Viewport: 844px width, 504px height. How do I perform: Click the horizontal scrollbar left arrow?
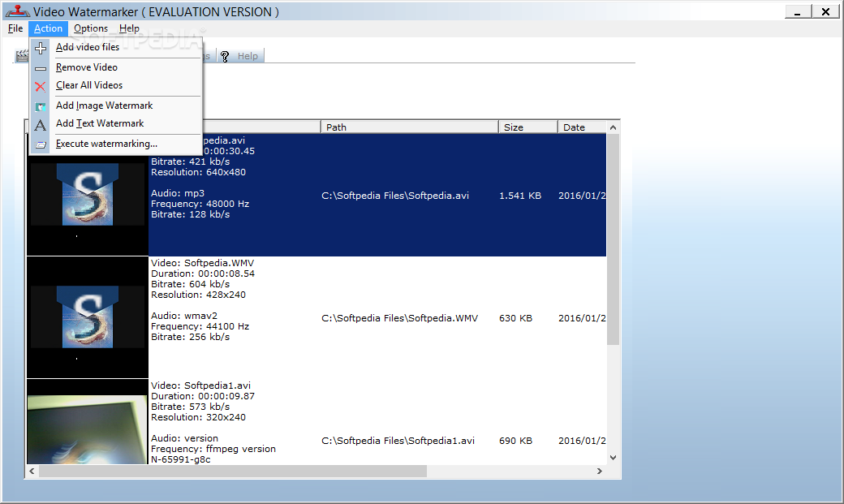[32, 472]
